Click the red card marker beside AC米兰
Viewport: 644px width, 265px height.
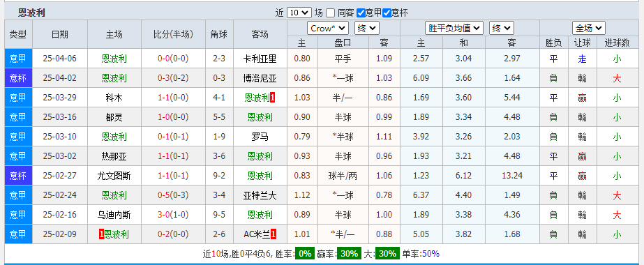[274, 234]
